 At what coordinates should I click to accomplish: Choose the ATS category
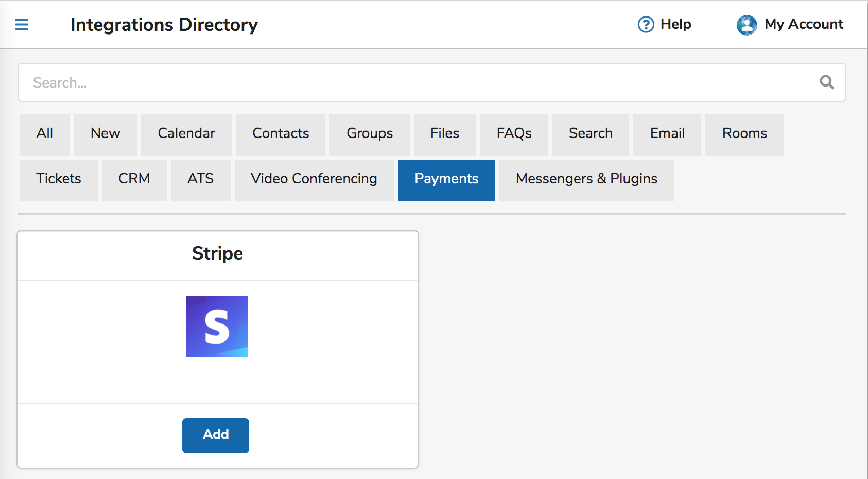[201, 180]
